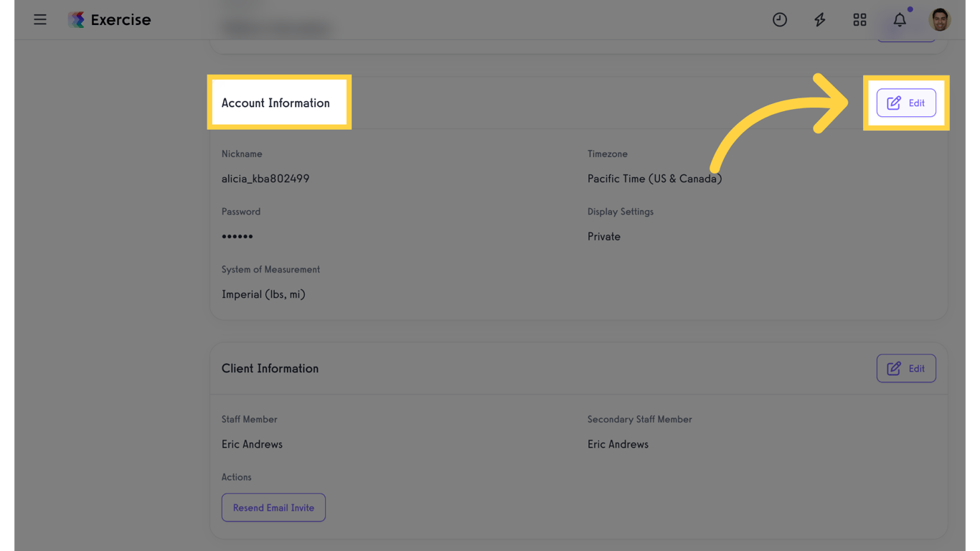980x551 pixels.
Task: Select the Pacific Time timezone value
Action: pos(654,178)
